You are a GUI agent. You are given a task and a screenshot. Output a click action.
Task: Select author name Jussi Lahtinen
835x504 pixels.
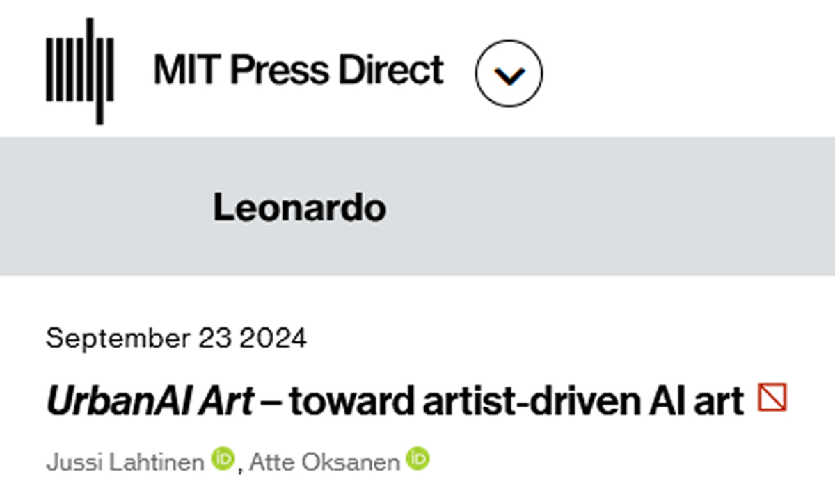(x=125, y=462)
